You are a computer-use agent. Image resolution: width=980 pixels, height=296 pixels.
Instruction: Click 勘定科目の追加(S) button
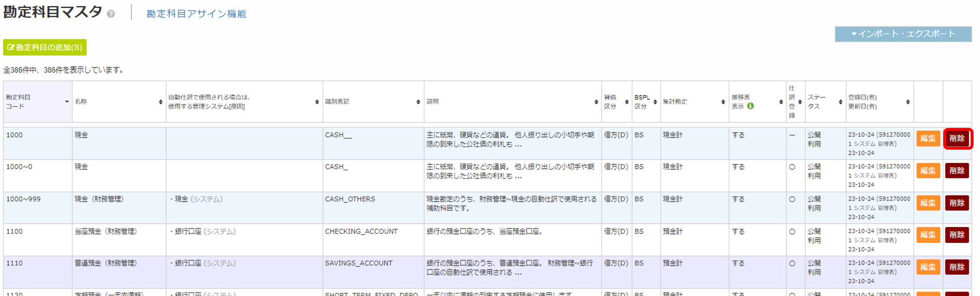tap(45, 47)
